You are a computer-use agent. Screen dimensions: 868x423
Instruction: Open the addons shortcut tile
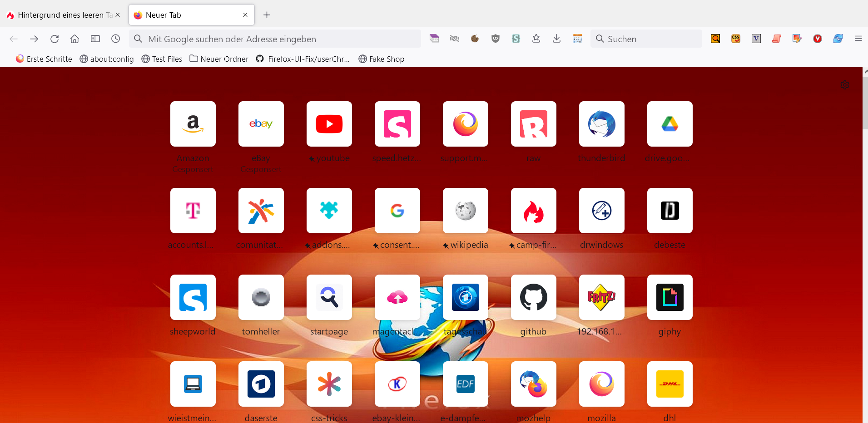[329, 211]
